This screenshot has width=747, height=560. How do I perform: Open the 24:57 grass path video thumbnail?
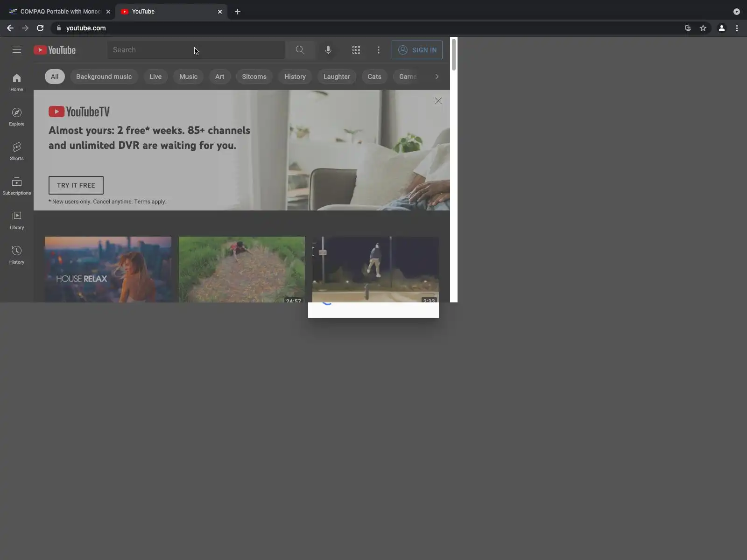242,269
